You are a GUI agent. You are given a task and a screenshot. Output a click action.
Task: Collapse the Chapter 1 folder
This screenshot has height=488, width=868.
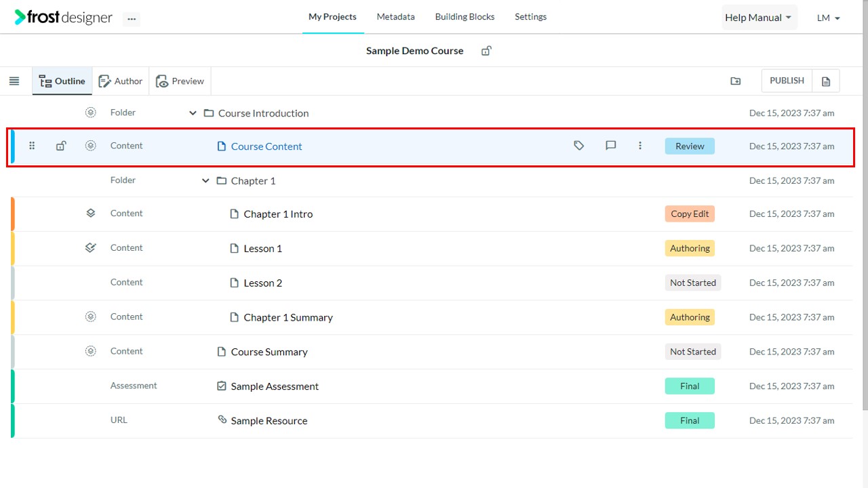205,181
